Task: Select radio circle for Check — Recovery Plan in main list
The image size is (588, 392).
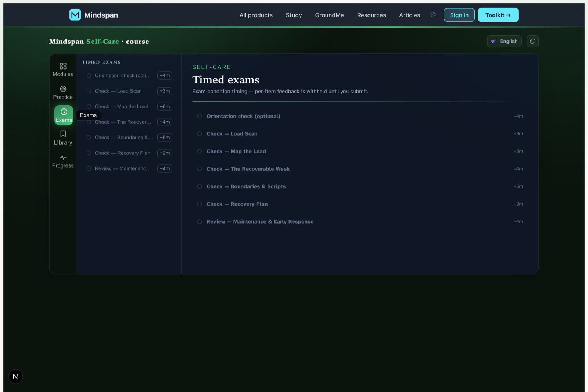Action: coord(200,204)
